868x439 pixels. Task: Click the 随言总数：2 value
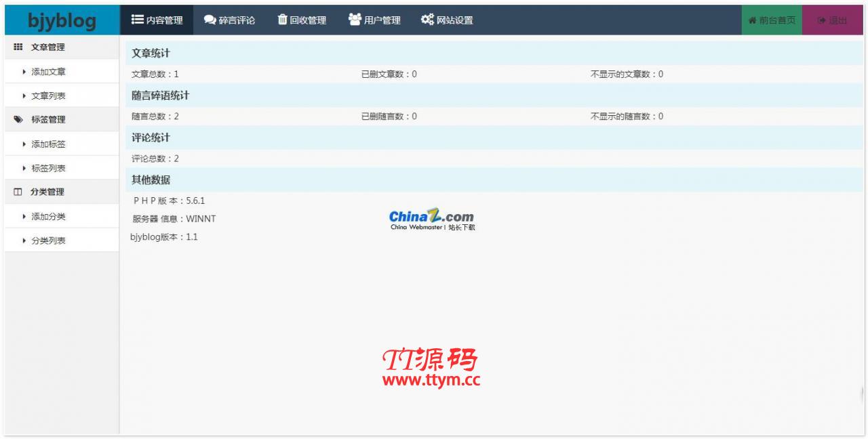point(155,117)
